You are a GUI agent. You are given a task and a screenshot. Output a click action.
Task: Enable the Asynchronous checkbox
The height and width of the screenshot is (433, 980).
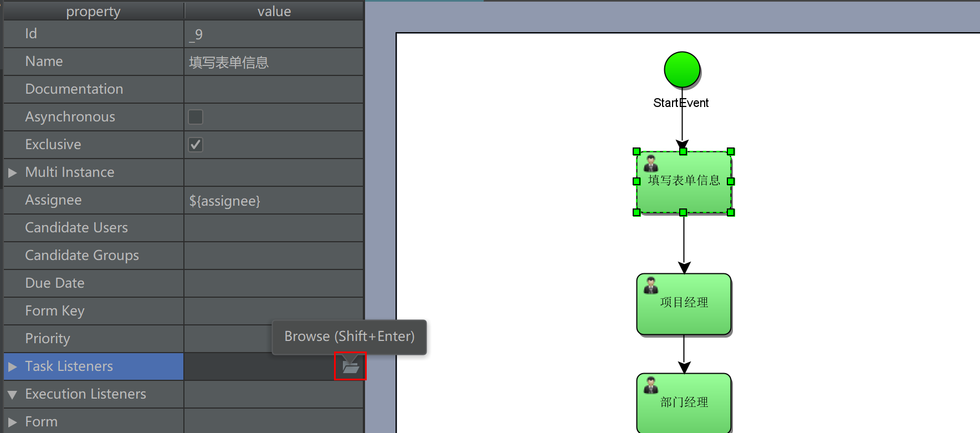tap(196, 117)
